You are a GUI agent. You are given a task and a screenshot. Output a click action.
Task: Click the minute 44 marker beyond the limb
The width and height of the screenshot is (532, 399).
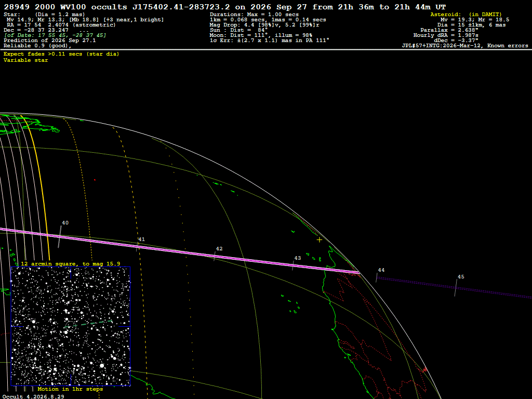click(x=381, y=270)
